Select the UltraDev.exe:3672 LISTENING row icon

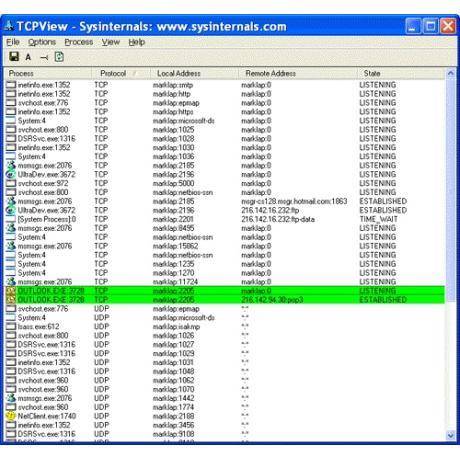tap(11, 174)
